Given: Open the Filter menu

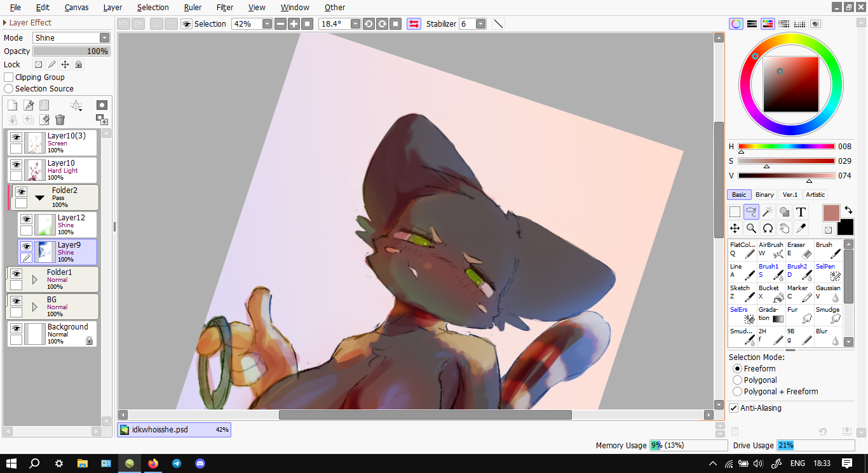Looking at the screenshot, I should point(225,8).
